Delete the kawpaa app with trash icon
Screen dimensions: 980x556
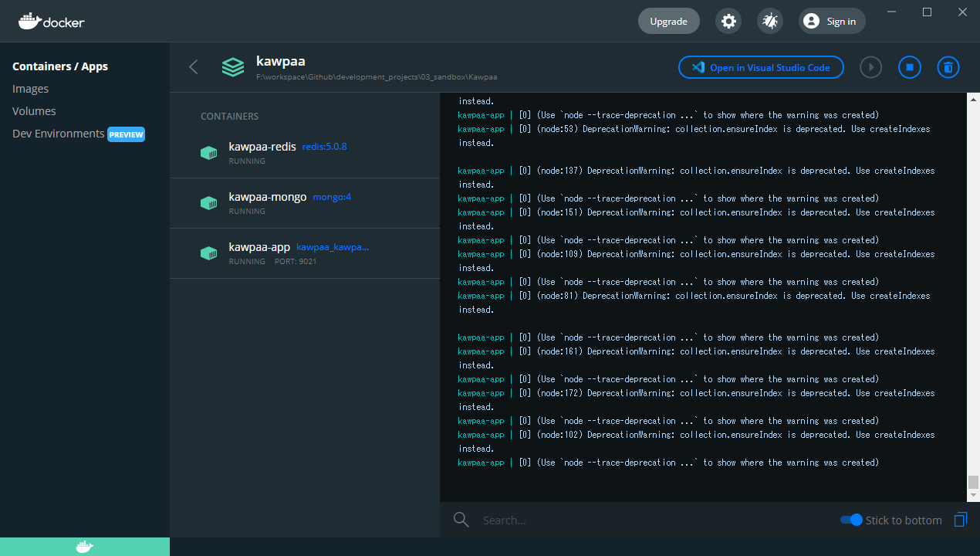(948, 67)
